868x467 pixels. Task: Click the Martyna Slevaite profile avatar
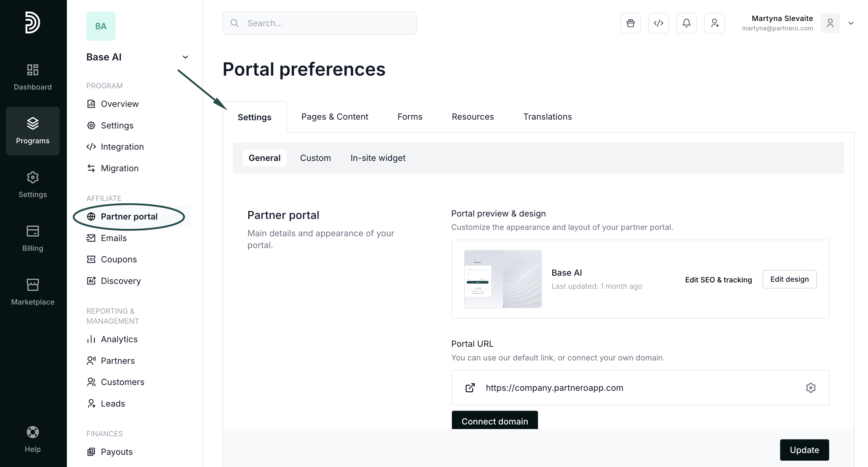pos(830,23)
